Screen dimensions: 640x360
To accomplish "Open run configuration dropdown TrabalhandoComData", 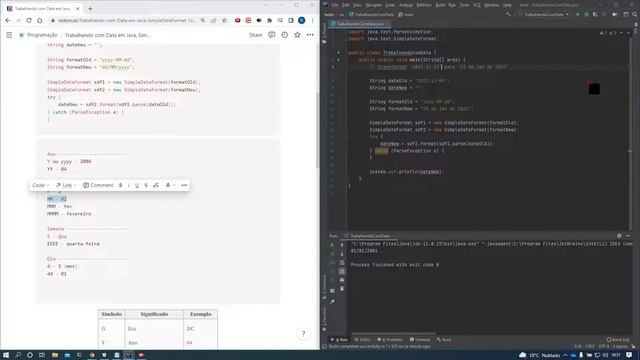I will click(x=544, y=14).
